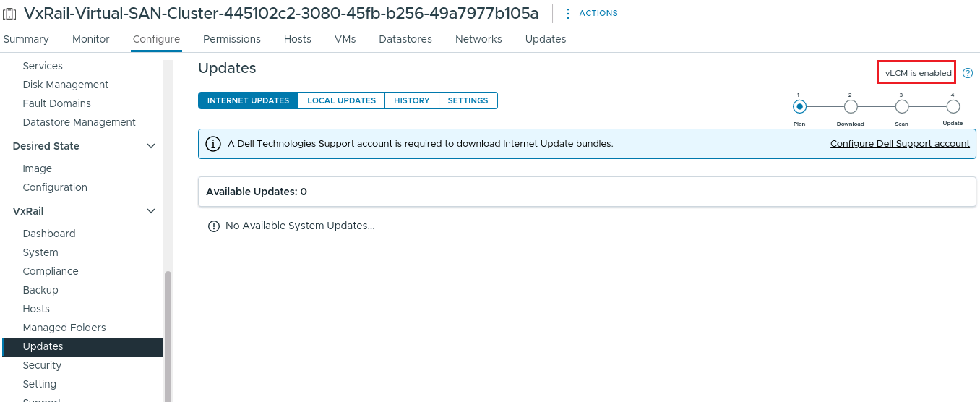Open the Actions menu
Screen dimensions: 980x402
(591, 13)
